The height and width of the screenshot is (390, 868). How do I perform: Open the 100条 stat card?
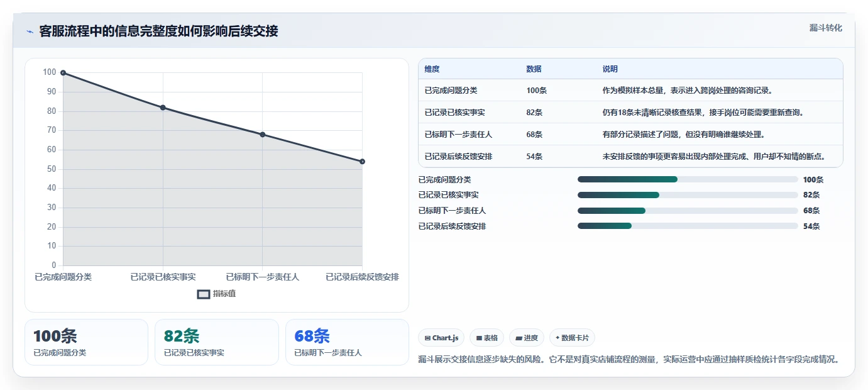click(86, 342)
